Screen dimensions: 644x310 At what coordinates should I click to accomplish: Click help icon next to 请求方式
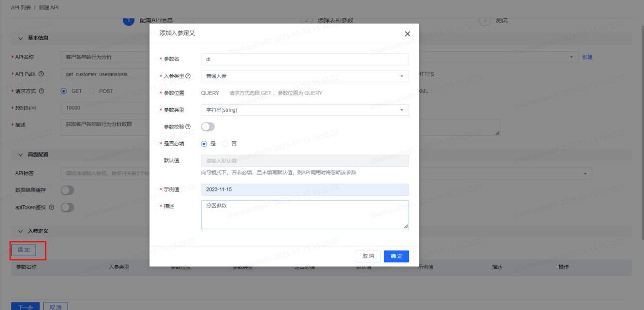coord(41,91)
